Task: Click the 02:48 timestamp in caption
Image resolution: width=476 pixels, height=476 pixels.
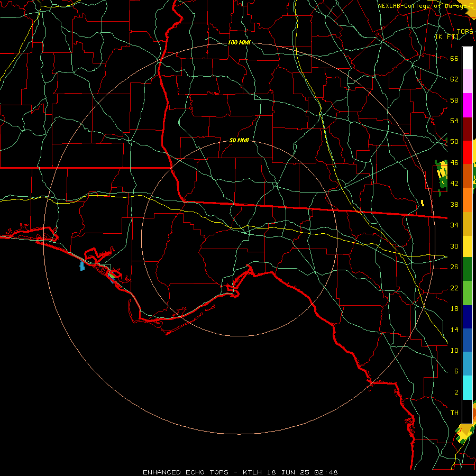Action: click(x=326, y=472)
